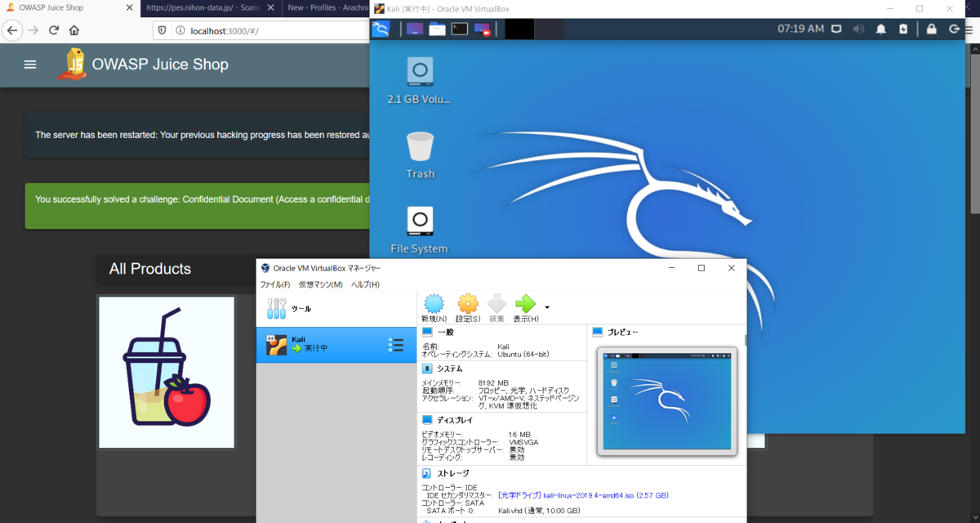Open the notifications bell in Kali panel

click(x=881, y=29)
